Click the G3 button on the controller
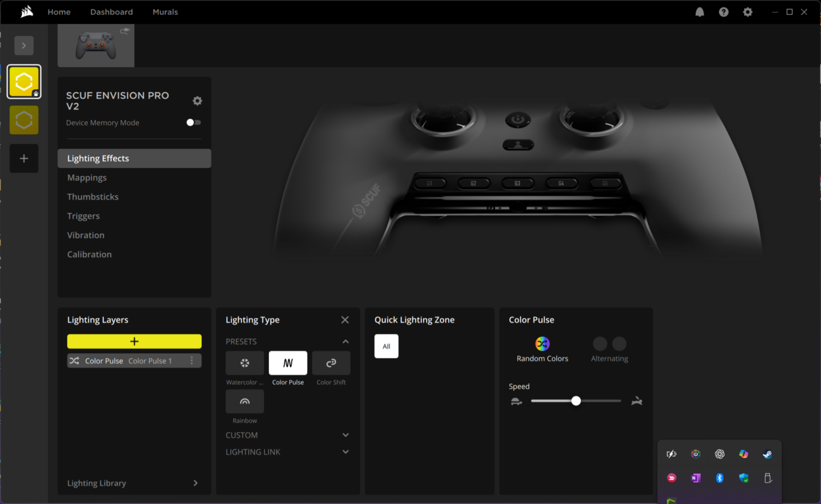Viewport: 821px width, 504px height. [x=517, y=184]
